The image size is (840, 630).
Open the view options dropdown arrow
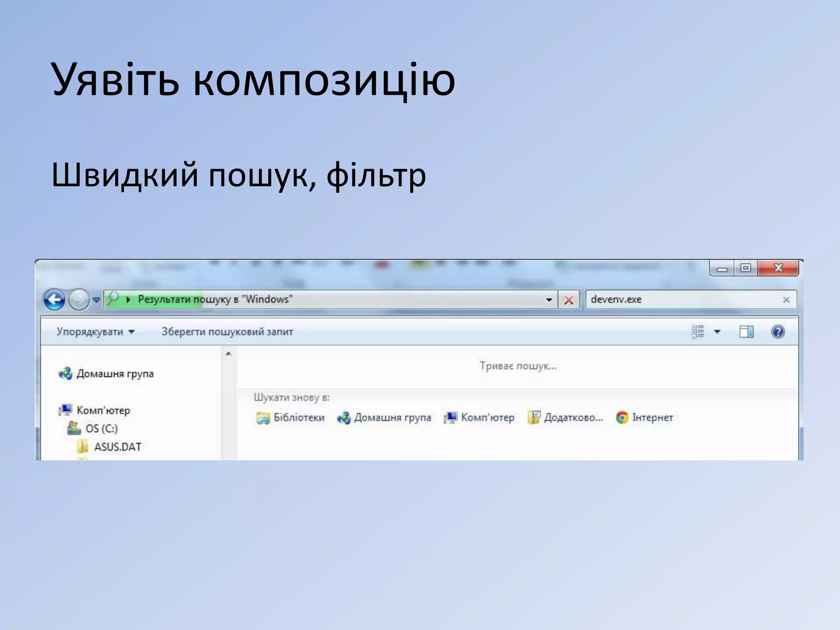(x=717, y=331)
